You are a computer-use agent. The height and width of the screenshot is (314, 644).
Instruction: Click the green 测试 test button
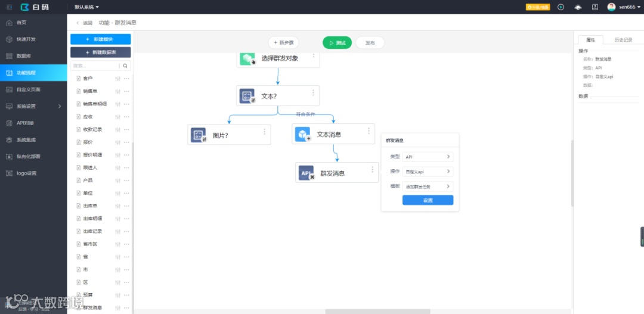tap(337, 42)
